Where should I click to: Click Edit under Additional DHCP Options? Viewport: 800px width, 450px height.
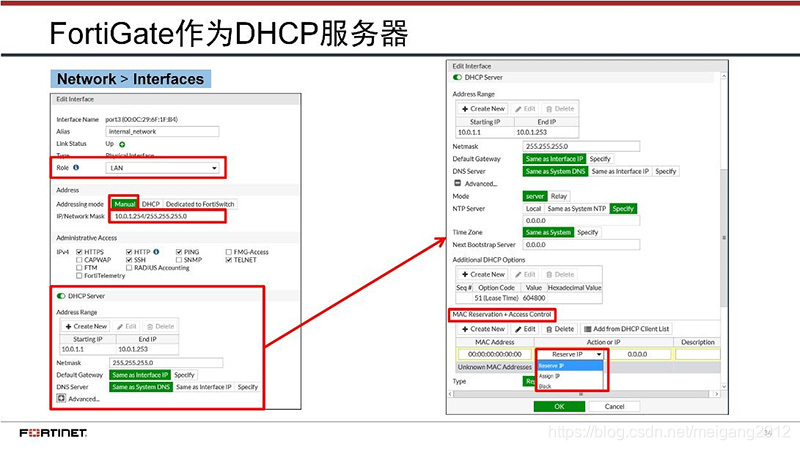(525, 274)
